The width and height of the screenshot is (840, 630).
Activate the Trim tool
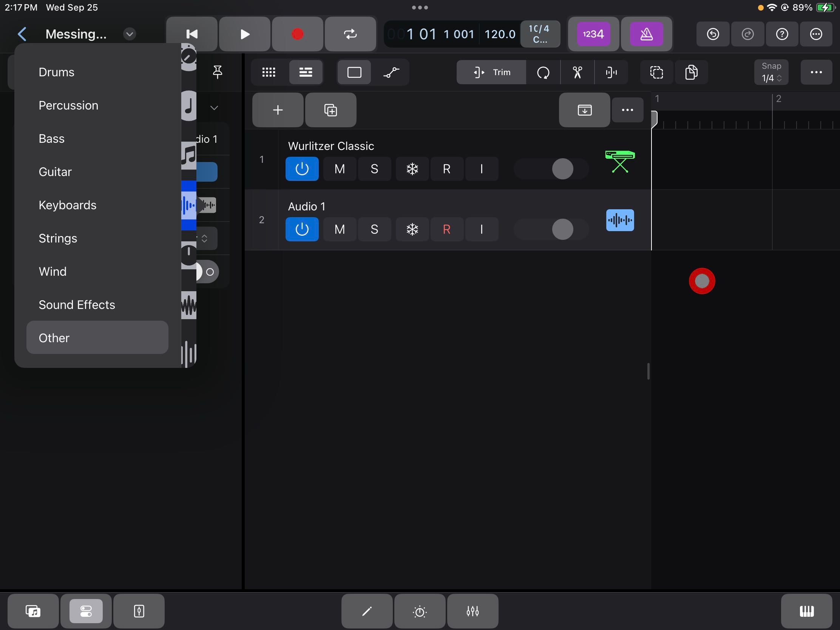tap(491, 72)
